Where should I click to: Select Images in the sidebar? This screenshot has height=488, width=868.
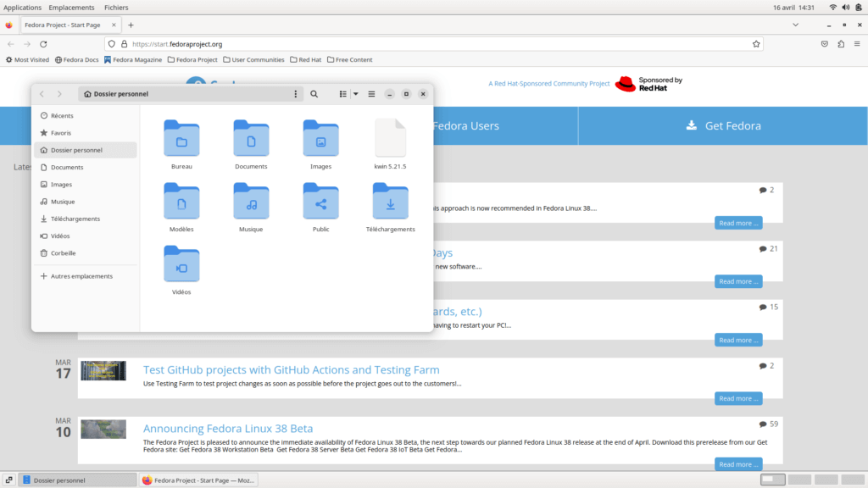click(x=86, y=184)
